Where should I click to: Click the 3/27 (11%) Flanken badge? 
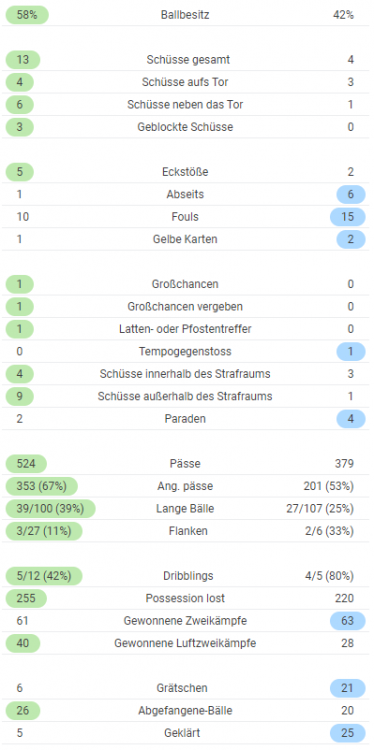click(44, 531)
